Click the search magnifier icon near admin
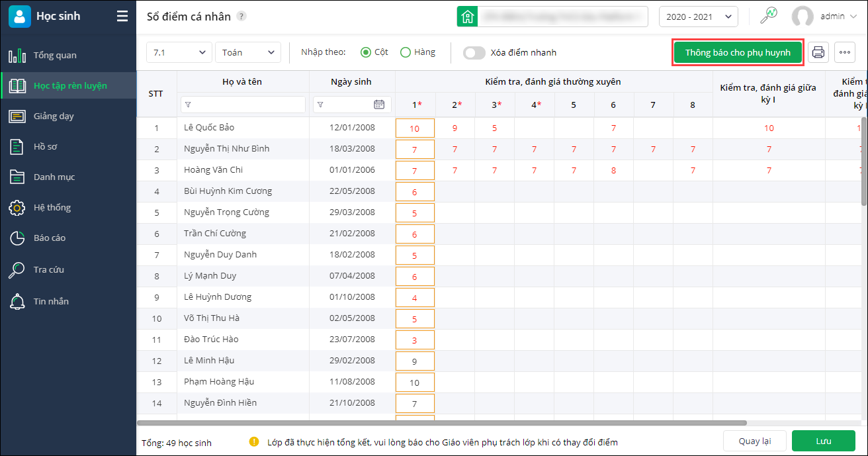 click(768, 17)
